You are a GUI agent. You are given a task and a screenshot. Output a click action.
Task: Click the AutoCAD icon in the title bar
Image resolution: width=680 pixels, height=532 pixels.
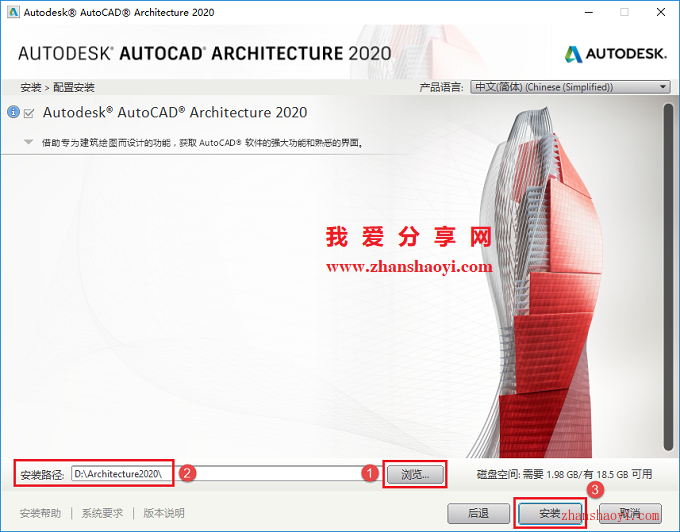pyautogui.click(x=13, y=12)
